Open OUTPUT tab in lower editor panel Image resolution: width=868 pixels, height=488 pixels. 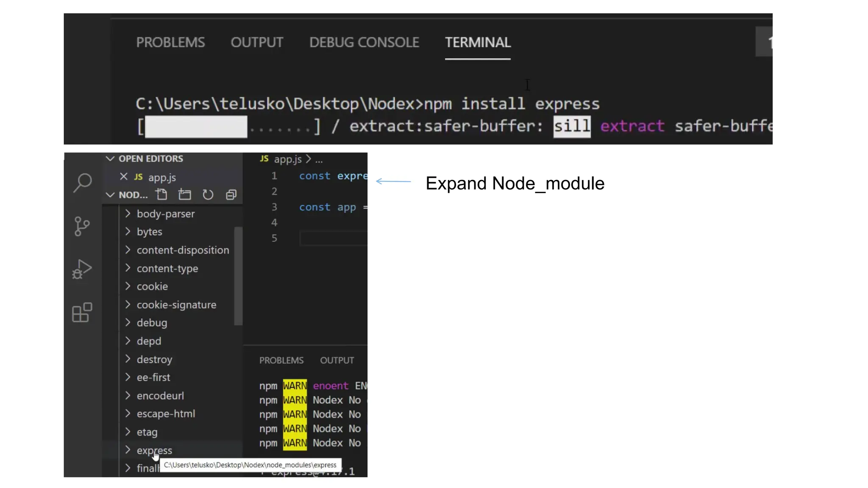click(337, 360)
